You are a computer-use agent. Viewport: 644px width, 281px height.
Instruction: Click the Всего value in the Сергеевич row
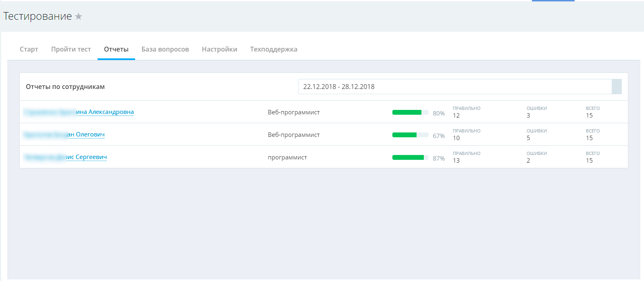pos(589,161)
